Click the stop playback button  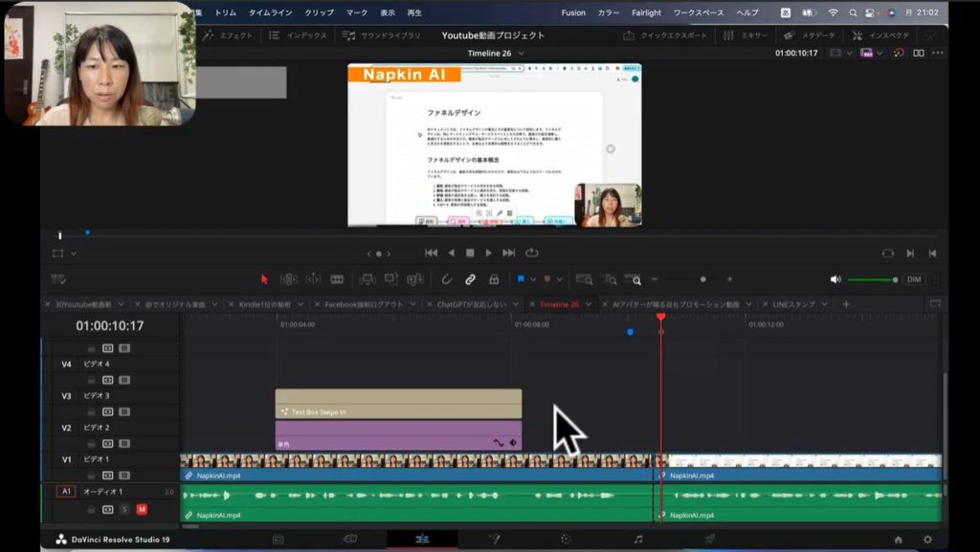(470, 254)
